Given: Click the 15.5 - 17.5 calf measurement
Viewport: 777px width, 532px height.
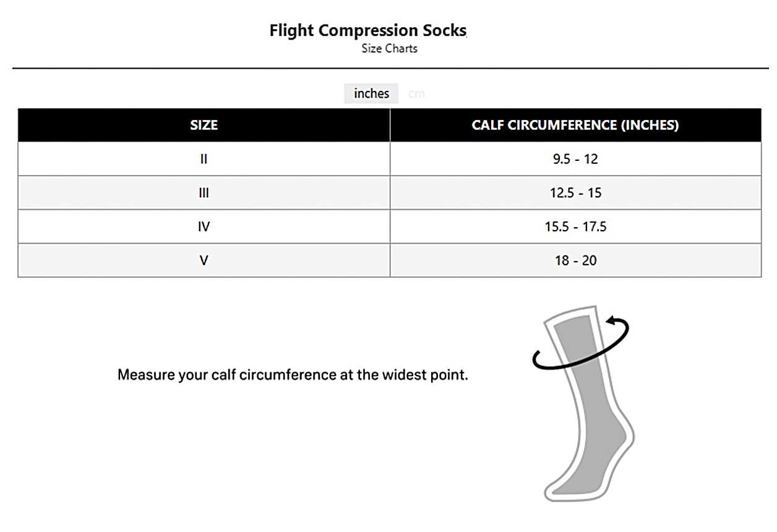Looking at the screenshot, I should coord(575,226).
